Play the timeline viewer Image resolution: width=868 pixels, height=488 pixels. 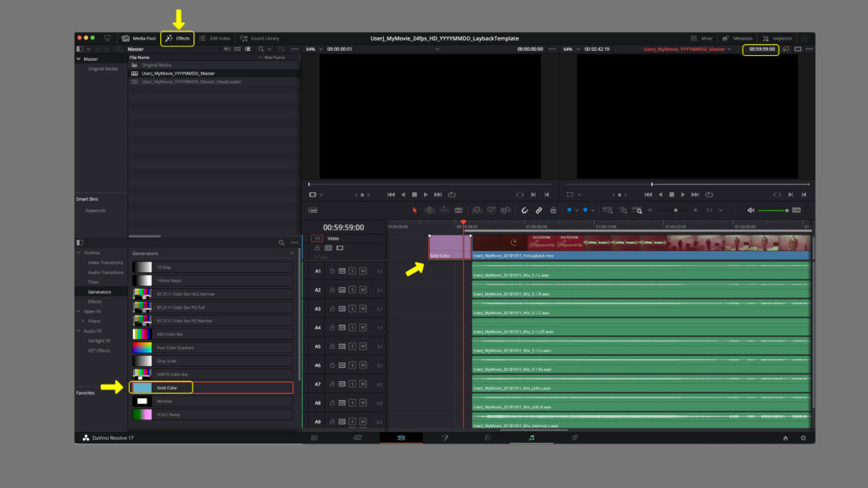click(x=683, y=195)
